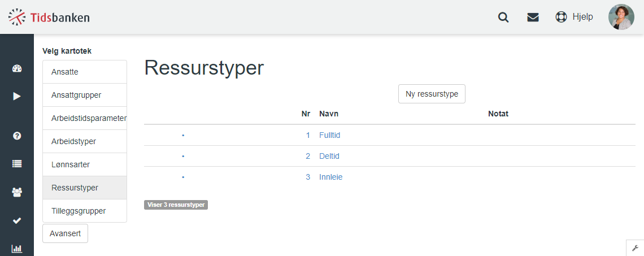The height and width of the screenshot is (256, 644).
Task: Open the Innleie resource type link
Action: tap(330, 177)
